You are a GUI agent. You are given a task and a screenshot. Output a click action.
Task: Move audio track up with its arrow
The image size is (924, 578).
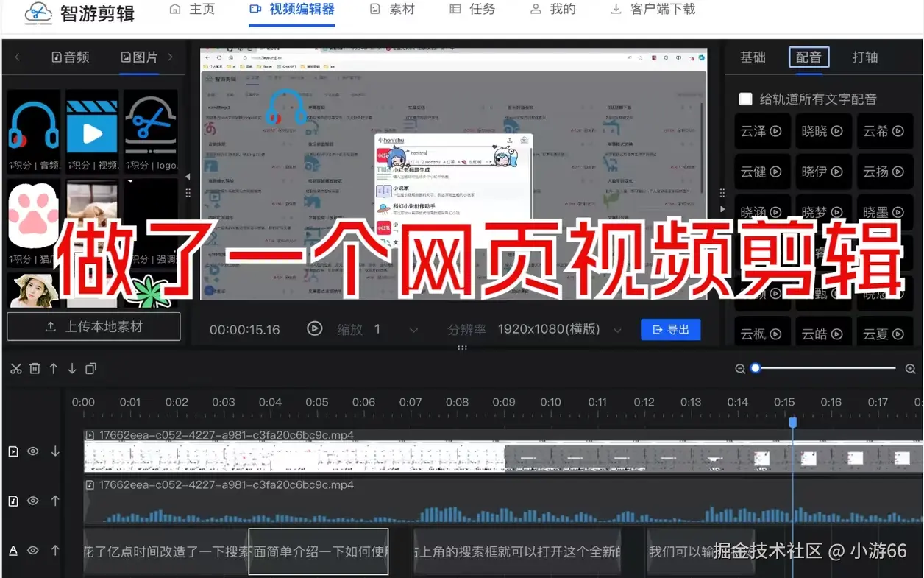[55, 501]
